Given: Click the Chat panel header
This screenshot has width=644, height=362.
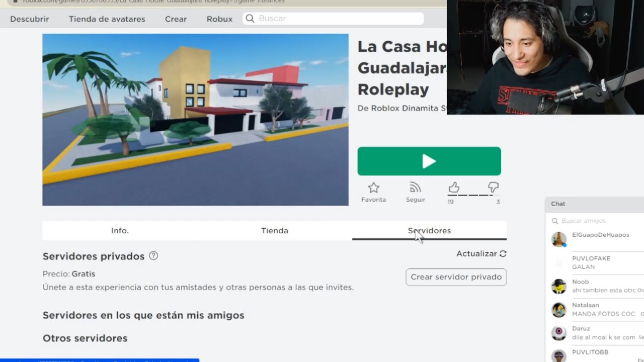Looking at the screenshot, I should pyautogui.click(x=595, y=204).
